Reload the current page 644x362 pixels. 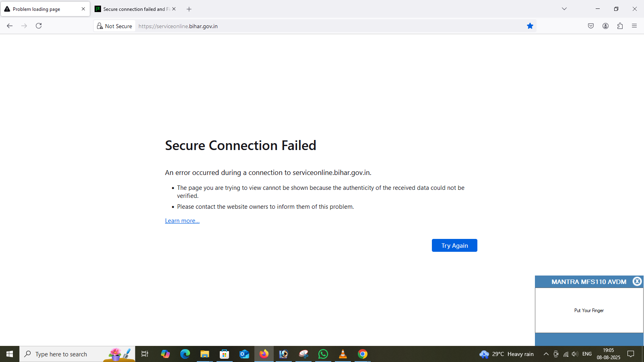[39, 26]
